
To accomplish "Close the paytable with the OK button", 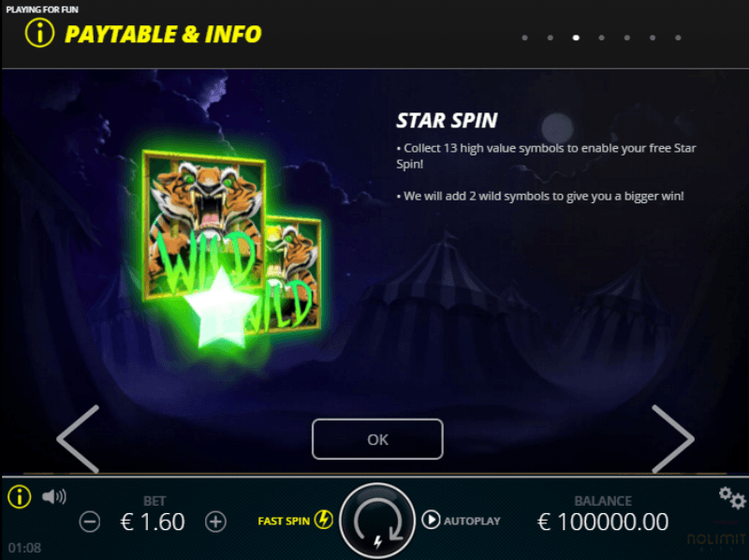I will (x=377, y=439).
